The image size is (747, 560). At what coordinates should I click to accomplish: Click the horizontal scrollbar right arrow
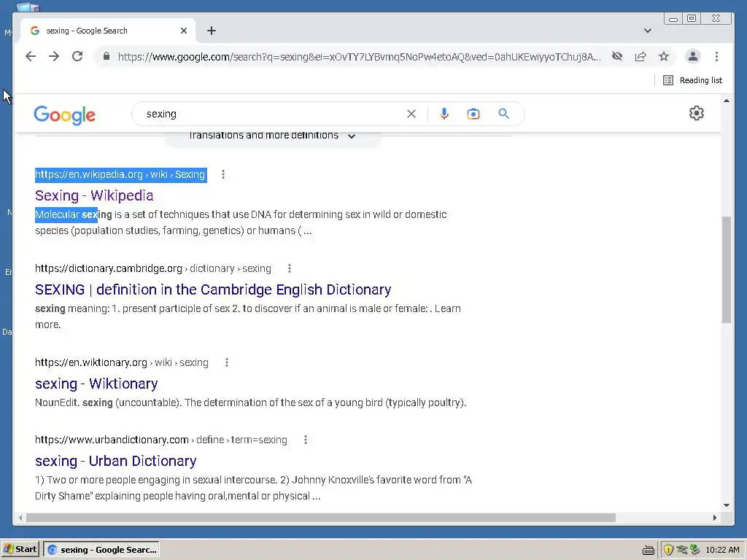pyautogui.click(x=715, y=518)
